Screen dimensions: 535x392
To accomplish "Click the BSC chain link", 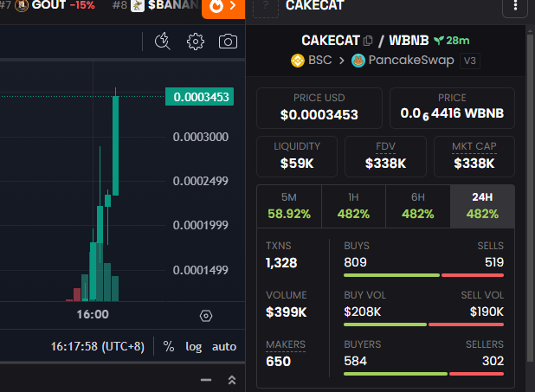I will click(x=312, y=61).
